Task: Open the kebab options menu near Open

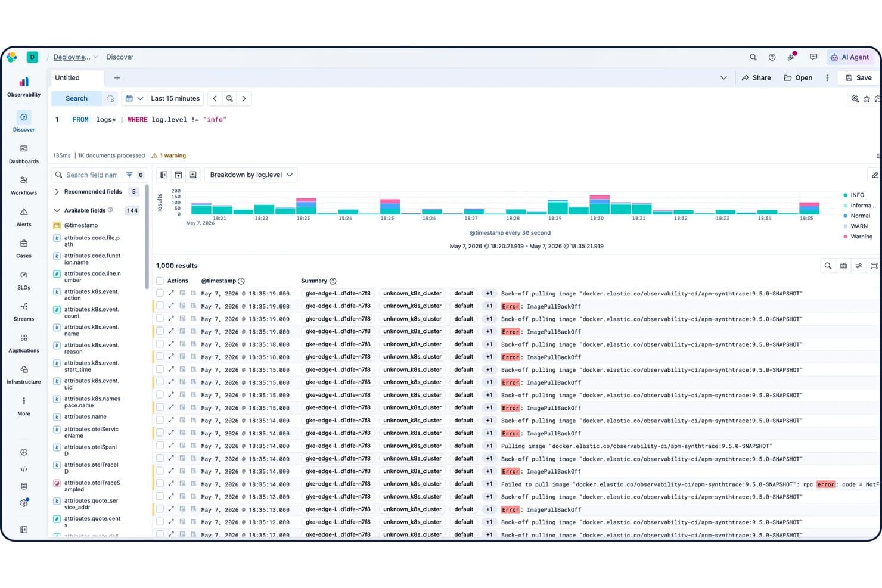Action: click(827, 78)
